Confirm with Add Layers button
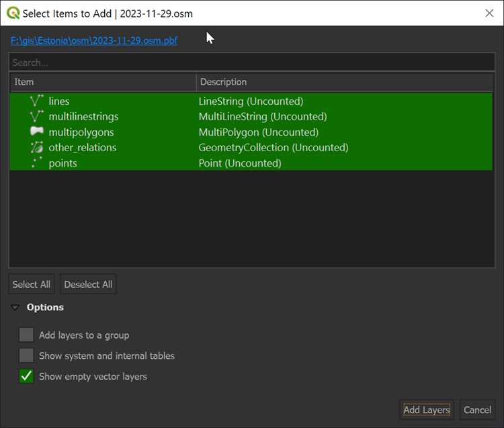The height and width of the screenshot is (428, 504). (x=427, y=410)
